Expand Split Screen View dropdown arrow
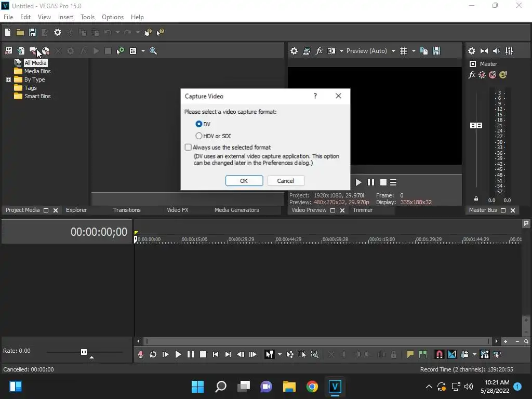Screen dimensions: 532x399 [x=341, y=51]
